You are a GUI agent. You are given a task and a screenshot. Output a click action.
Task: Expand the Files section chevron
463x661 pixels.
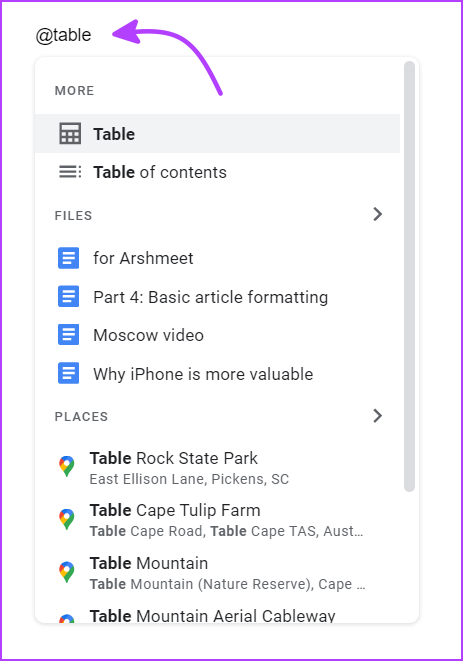point(378,214)
